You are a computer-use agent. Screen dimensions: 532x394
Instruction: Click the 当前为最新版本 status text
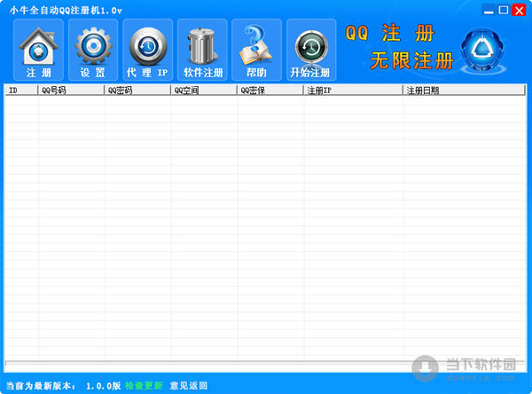pos(41,385)
